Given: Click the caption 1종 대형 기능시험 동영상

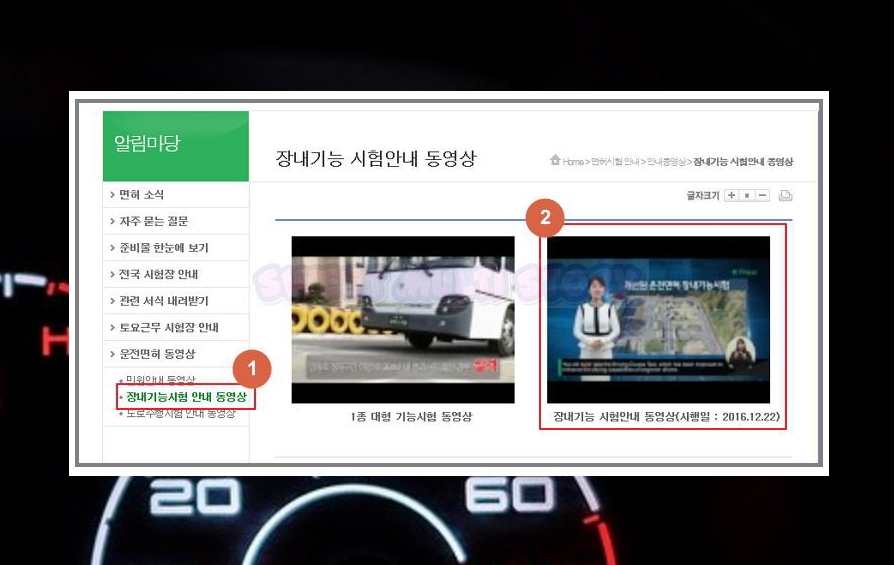Looking at the screenshot, I should pyautogui.click(x=411, y=417).
